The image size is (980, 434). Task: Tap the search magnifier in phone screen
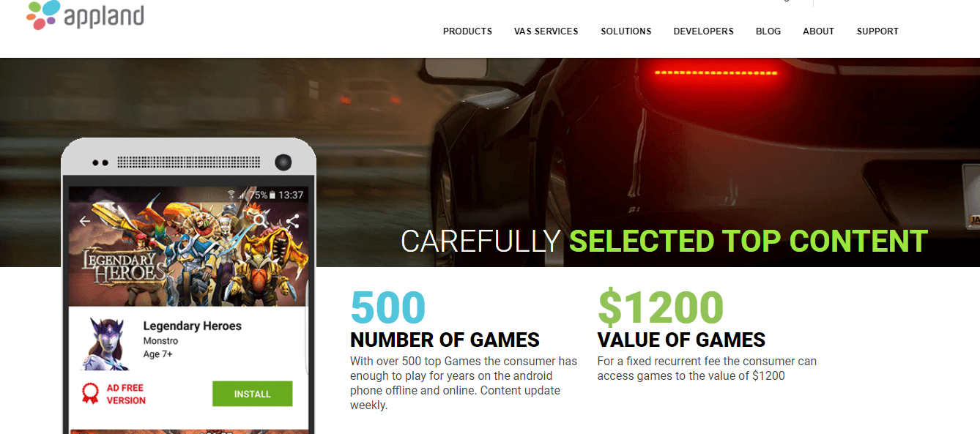pos(260,220)
